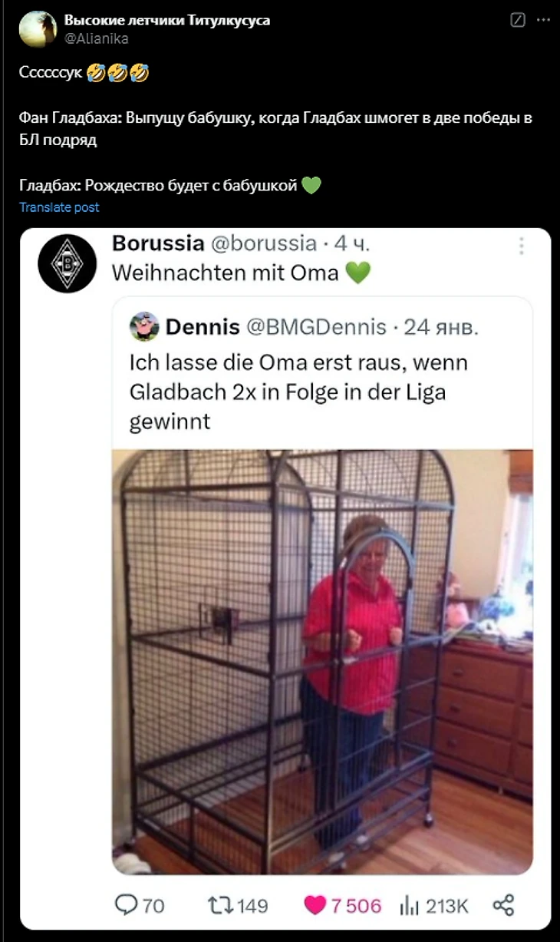The height and width of the screenshot is (942, 560).
Task: Click the 24 янв. date timestamp
Action: [x=441, y=327]
